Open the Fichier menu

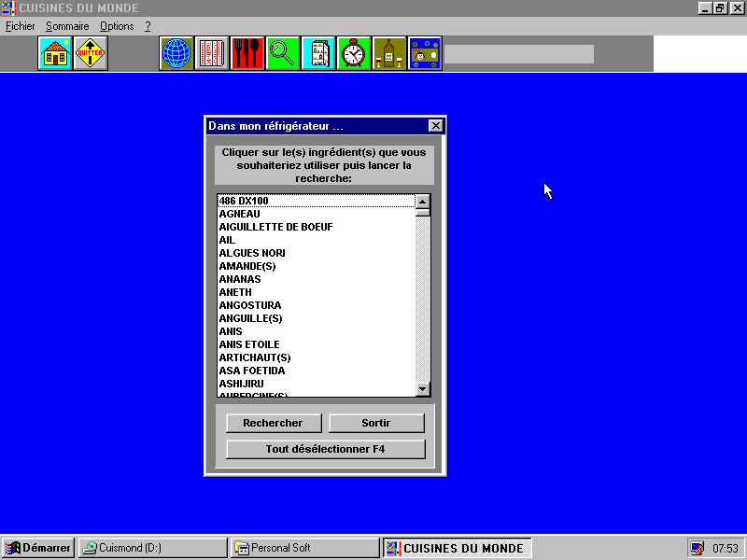point(20,26)
